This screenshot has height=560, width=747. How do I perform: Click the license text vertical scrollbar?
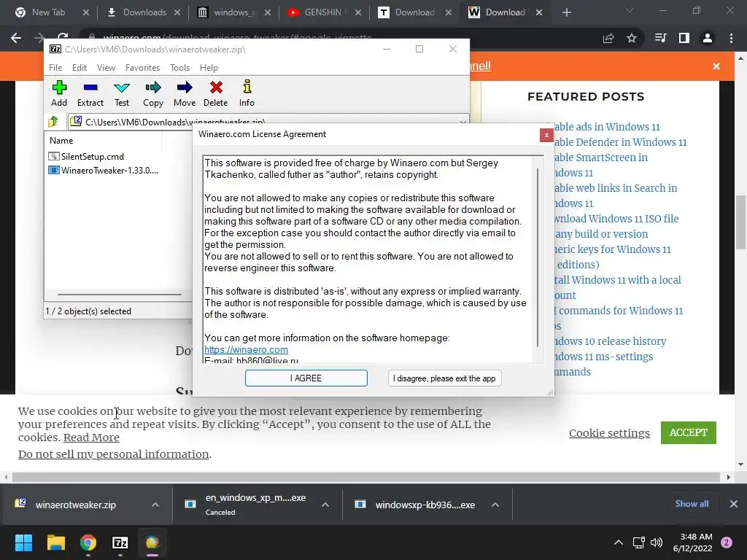tap(538, 259)
